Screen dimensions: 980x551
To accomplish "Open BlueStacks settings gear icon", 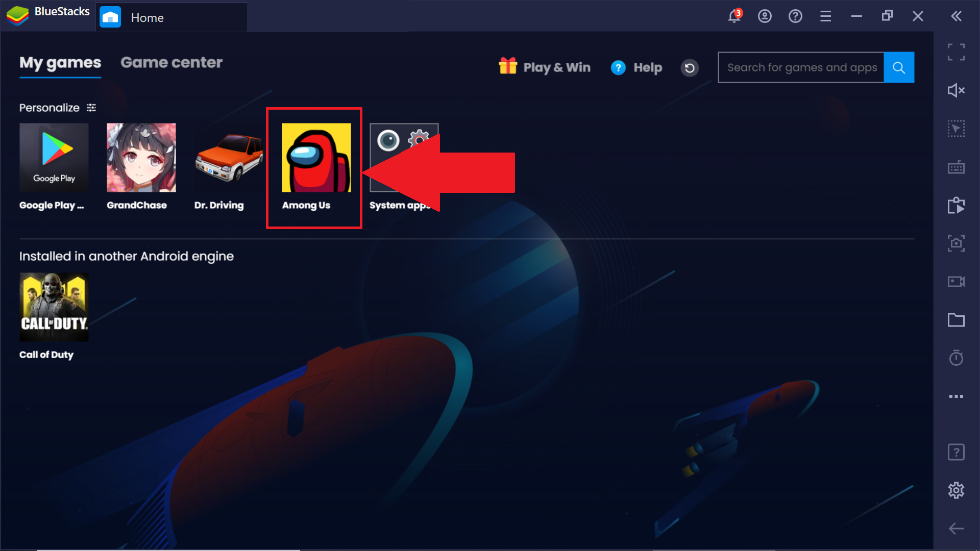I will coord(957,490).
